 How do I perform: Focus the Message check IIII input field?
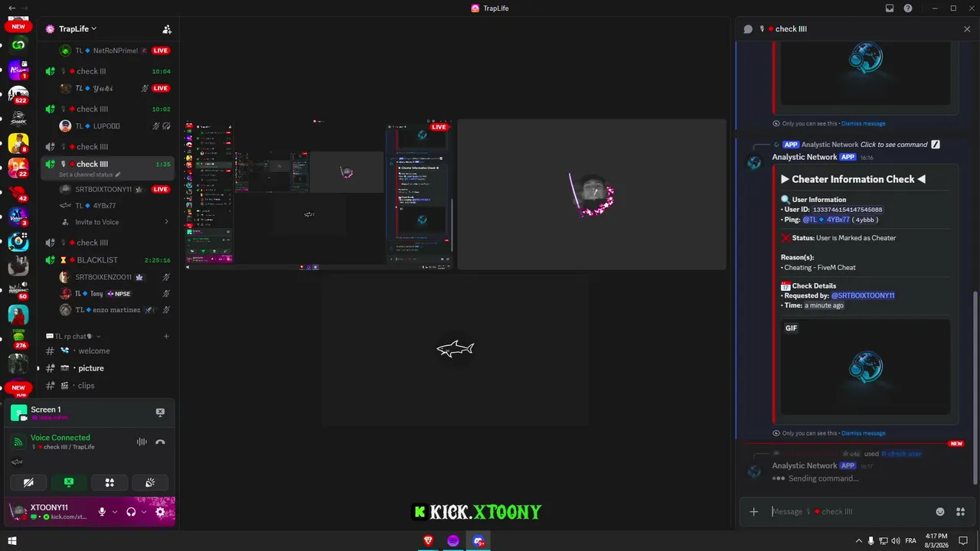pos(850,512)
